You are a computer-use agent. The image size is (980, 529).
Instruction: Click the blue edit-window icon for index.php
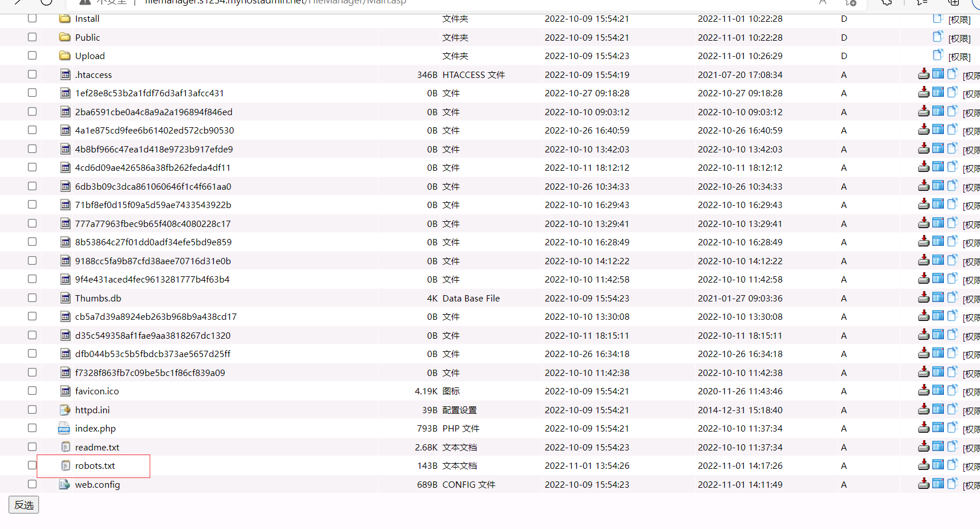point(938,428)
